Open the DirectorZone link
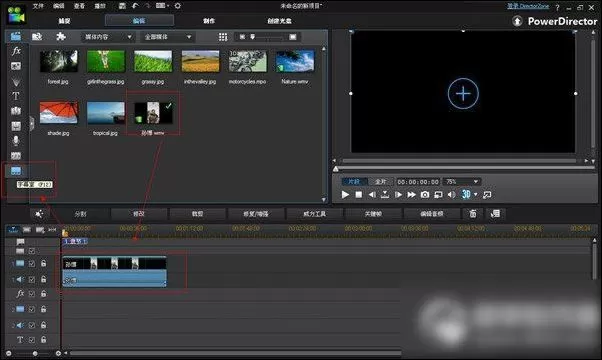602x360 pixels. pos(528,6)
